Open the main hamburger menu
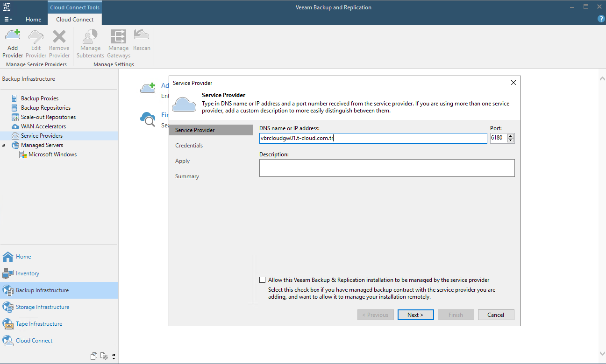This screenshot has width=606, height=364. click(x=8, y=20)
